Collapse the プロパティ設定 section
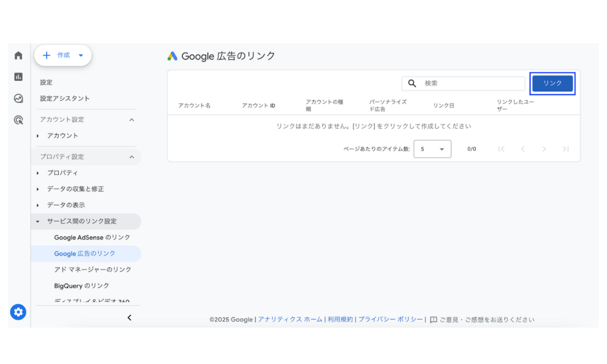 (x=131, y=157)
